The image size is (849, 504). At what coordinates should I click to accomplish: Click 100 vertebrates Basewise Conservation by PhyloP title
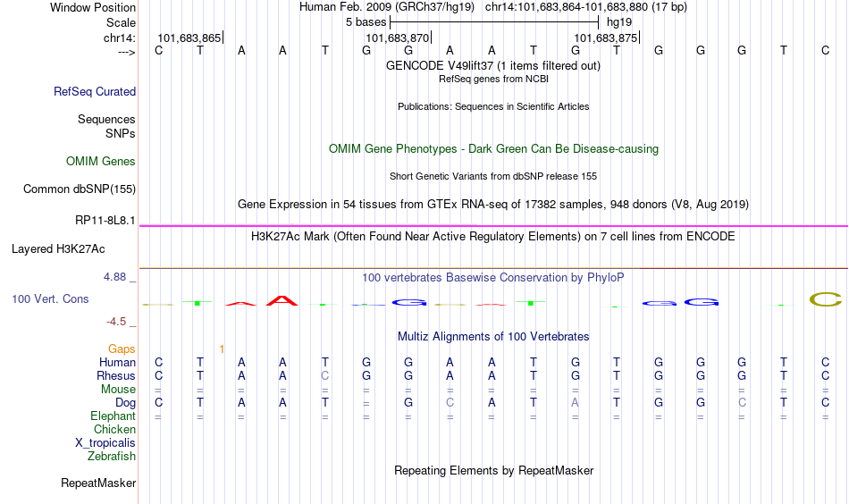click(x=493, y=278)
